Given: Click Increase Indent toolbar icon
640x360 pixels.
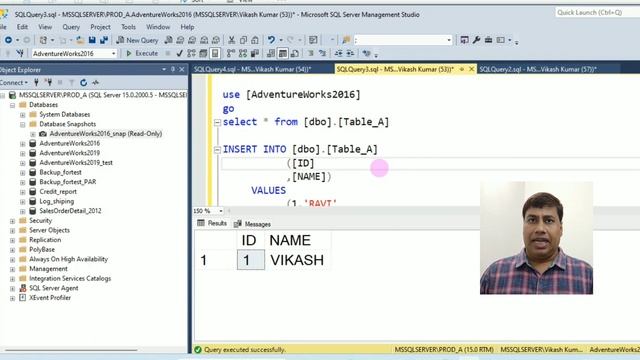Looking at the screenshot, I should click(350, 53).
